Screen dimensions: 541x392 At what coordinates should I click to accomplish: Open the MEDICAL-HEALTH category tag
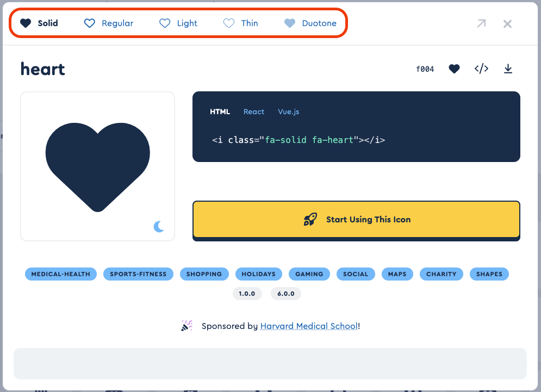tap(61, 274)
